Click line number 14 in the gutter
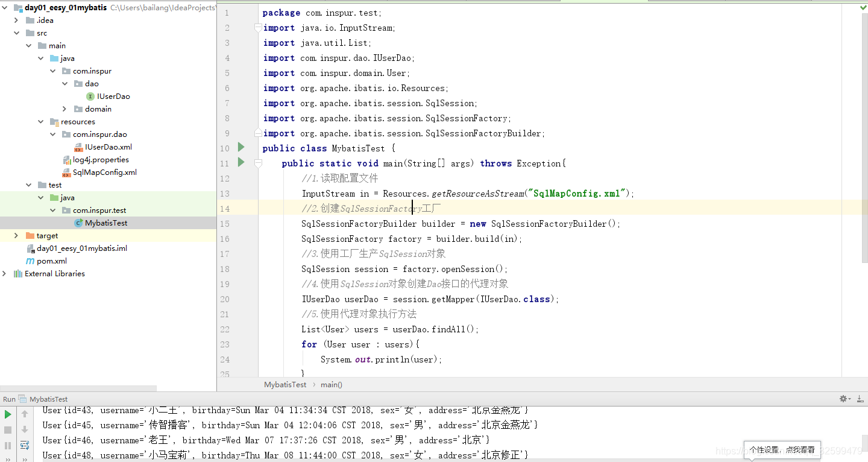 225,209
